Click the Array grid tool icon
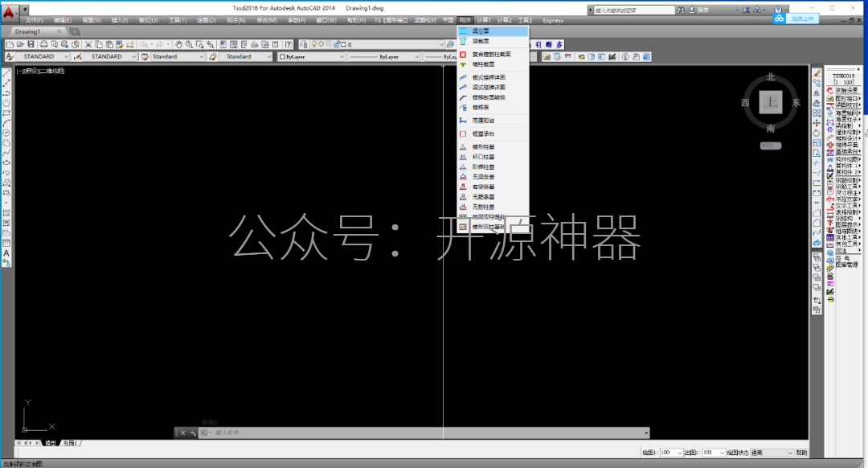This screenshot has width=868, height=468. point(817,113)
